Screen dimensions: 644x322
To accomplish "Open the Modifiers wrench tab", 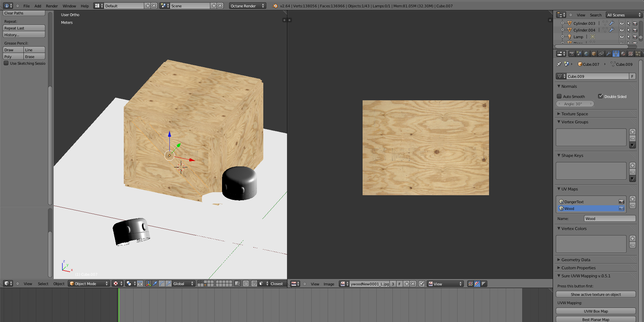I will click(608, 54).
